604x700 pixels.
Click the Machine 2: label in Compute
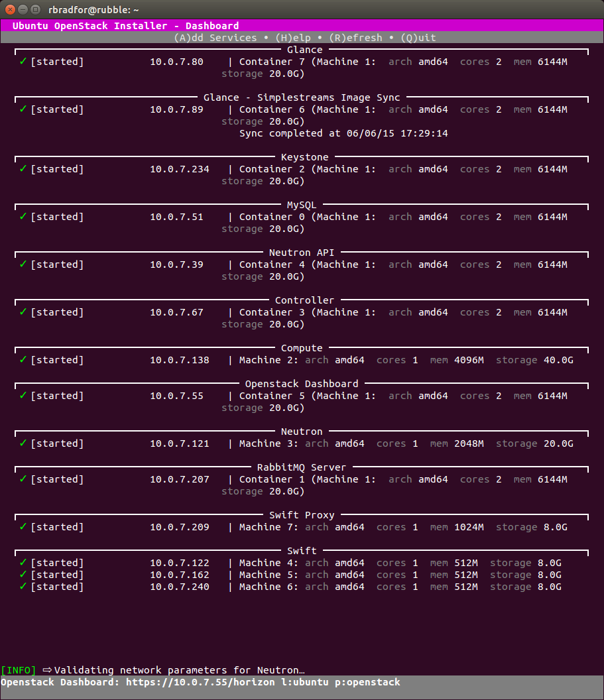coord(269,360)
